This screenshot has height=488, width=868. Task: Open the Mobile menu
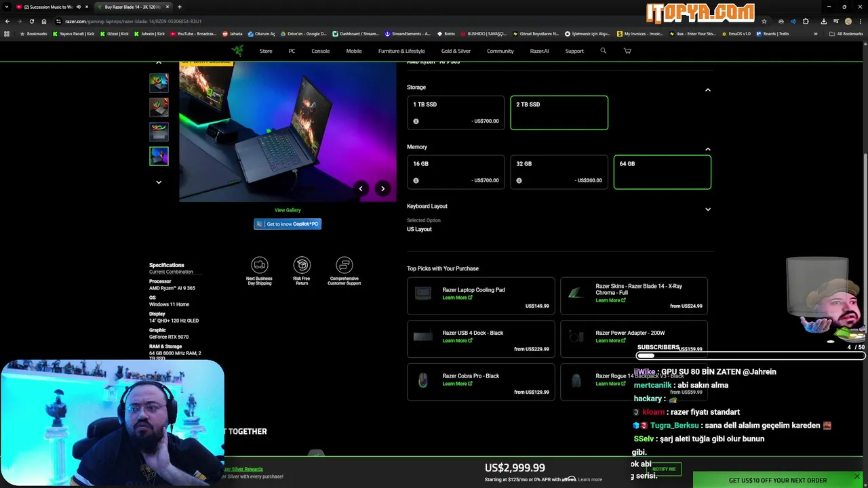pyautogui.click(x=354, y=51)
